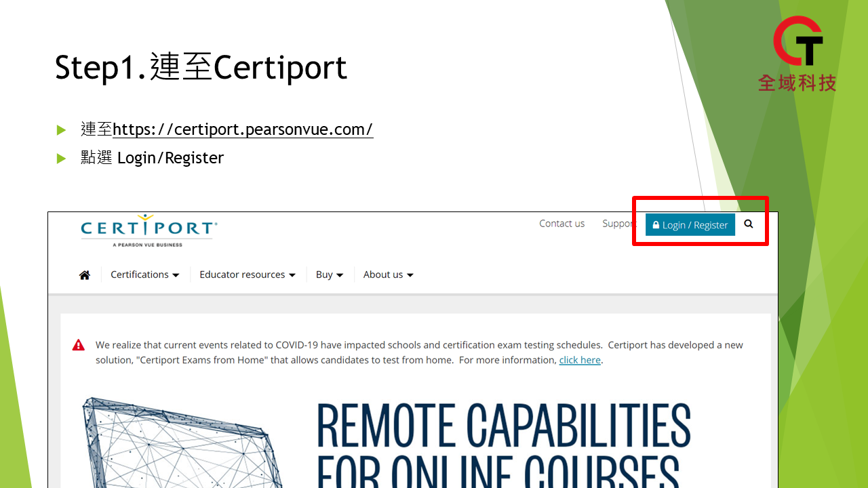Open the Support link
Image resolution: width=868 pixels, height=488 pixels.
click(x=618, y=224)
